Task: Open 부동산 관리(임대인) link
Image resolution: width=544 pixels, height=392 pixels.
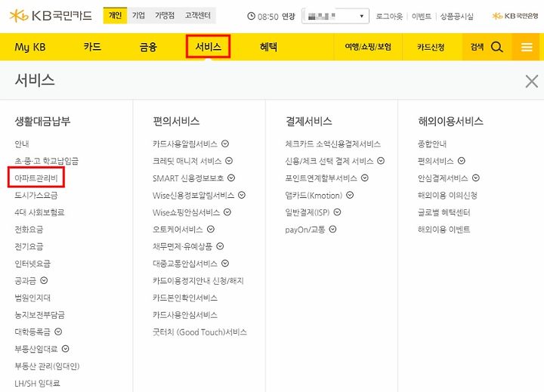Action: [47, 366]
